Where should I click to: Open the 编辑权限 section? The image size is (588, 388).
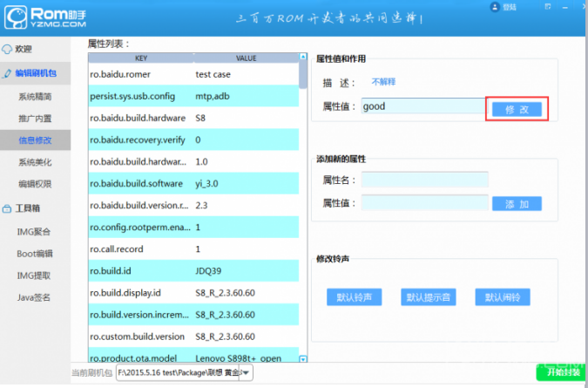35,184
